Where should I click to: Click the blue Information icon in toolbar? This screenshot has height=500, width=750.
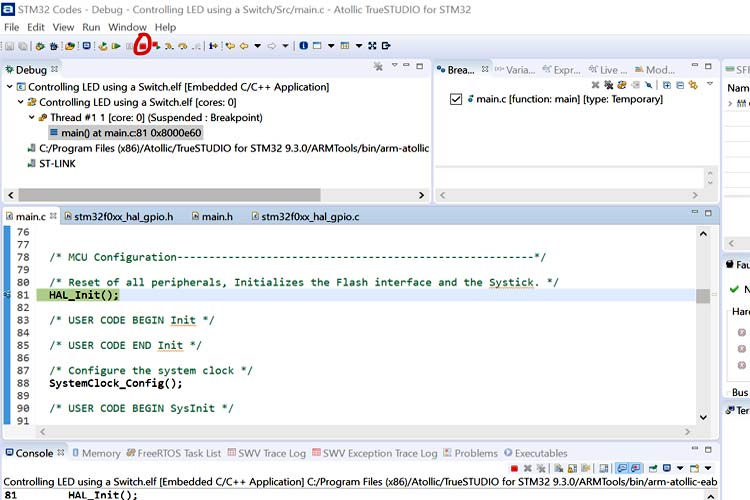[303, 45]
